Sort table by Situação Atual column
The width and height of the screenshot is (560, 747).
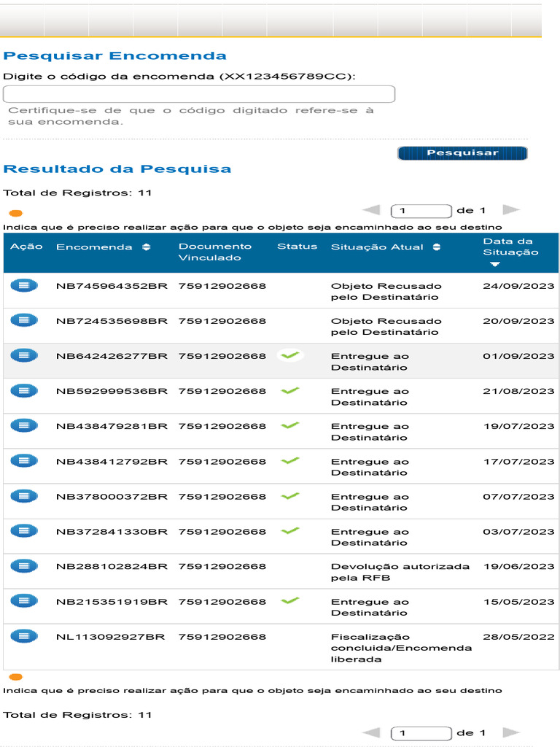coord(437,247)
